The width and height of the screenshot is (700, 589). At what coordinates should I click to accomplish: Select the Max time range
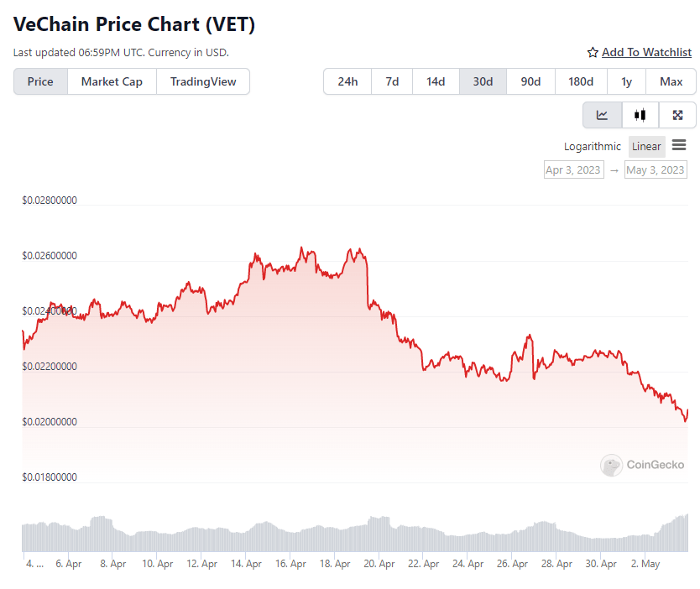[671, 81]
